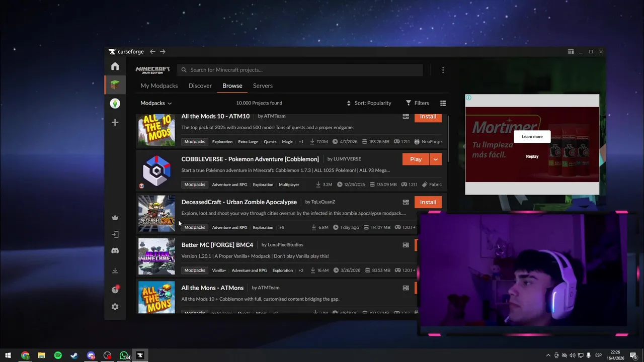This screenshot has width=644, height=362.
Task: Click the server icon on All the Mons row
Action: coord(406,288)
